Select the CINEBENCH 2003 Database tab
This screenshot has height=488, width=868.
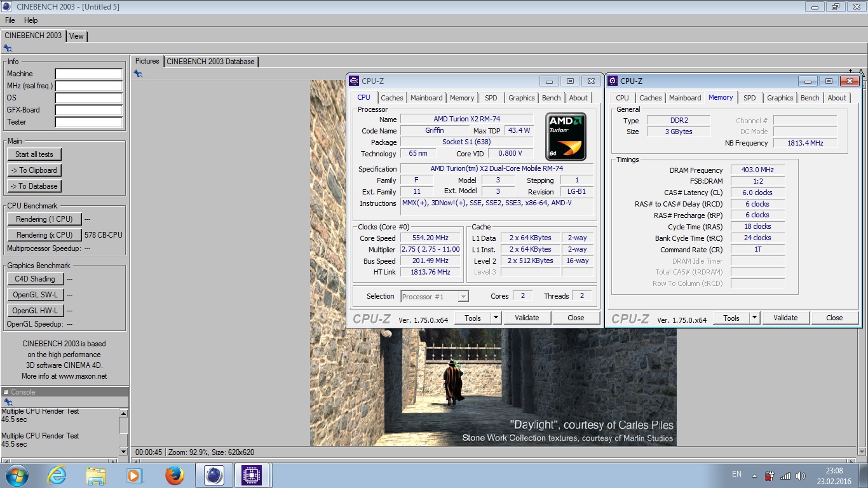coord(210,62)
